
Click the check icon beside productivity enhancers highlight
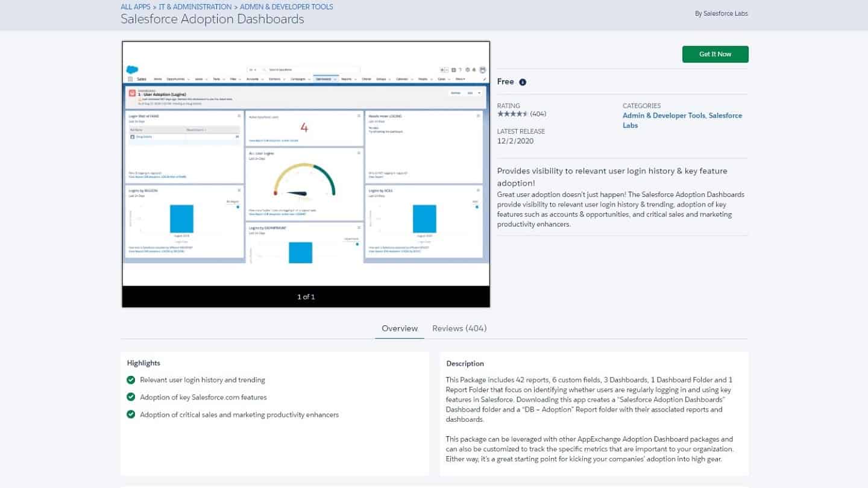click(x=131, y=414)
